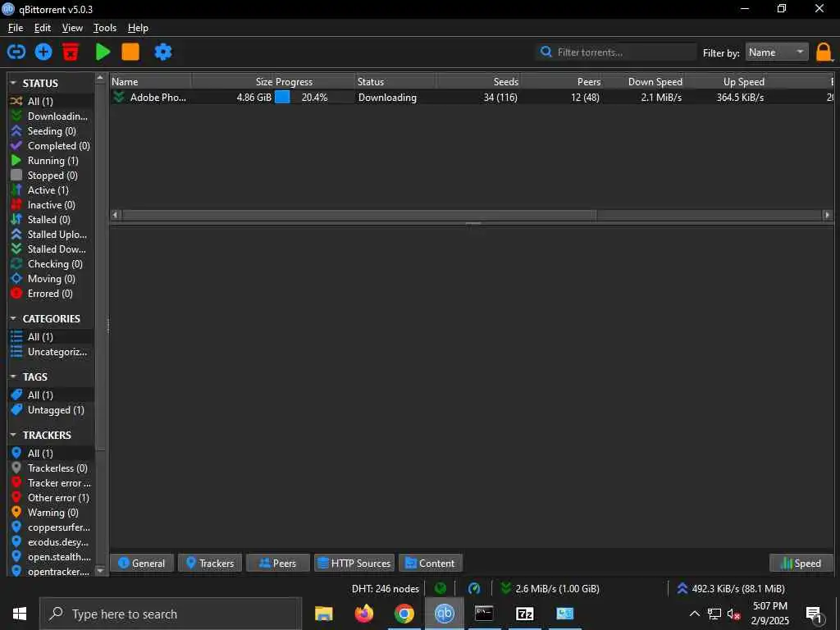The height and width of the screenshot is (630, 840).
Task: Collapse the TRACKERS section
Action: [13, 435]
